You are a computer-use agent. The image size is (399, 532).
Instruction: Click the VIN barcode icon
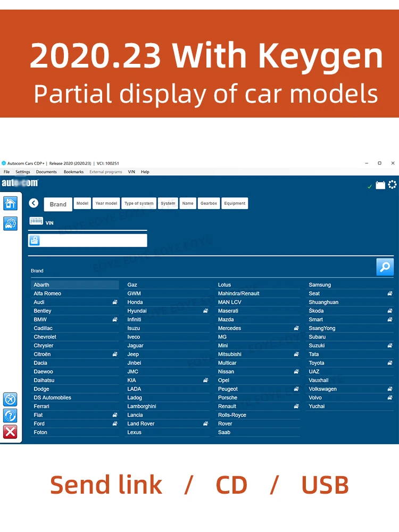(36, 221)
